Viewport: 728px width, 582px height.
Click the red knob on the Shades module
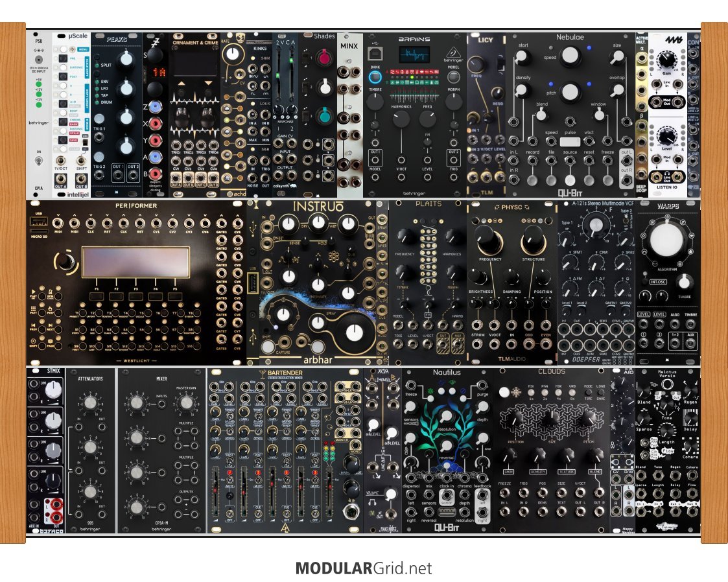pyautogui.click(x=326, y=58)
